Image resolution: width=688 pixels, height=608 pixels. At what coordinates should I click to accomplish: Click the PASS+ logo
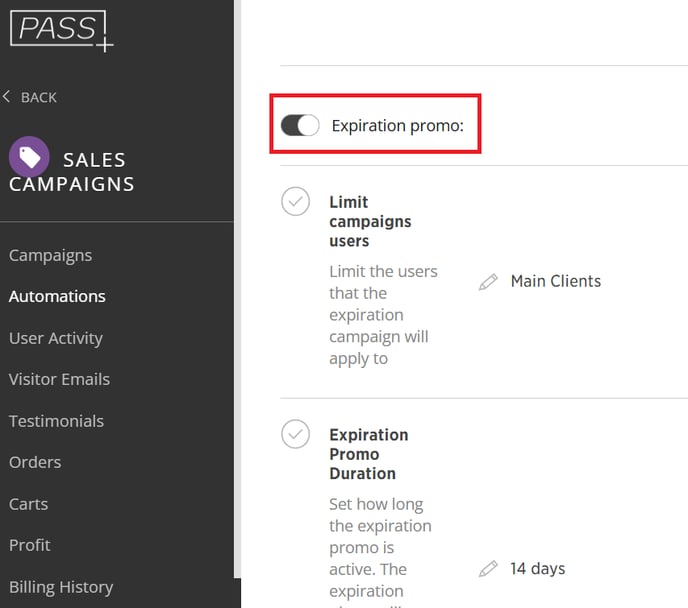[61, 31]
